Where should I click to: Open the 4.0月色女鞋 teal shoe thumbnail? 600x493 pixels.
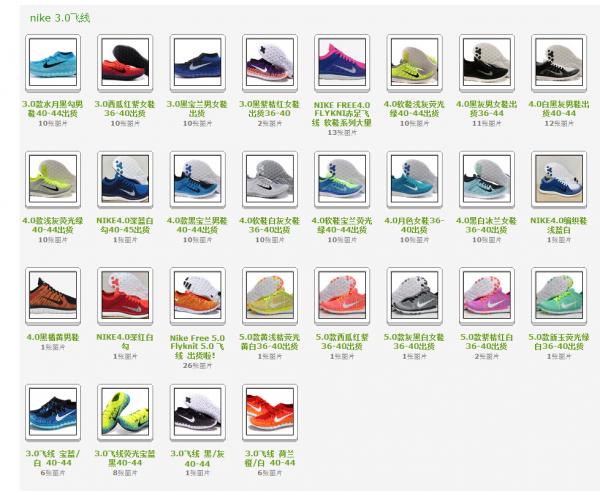pyautogui.click(x=414, y=179)
